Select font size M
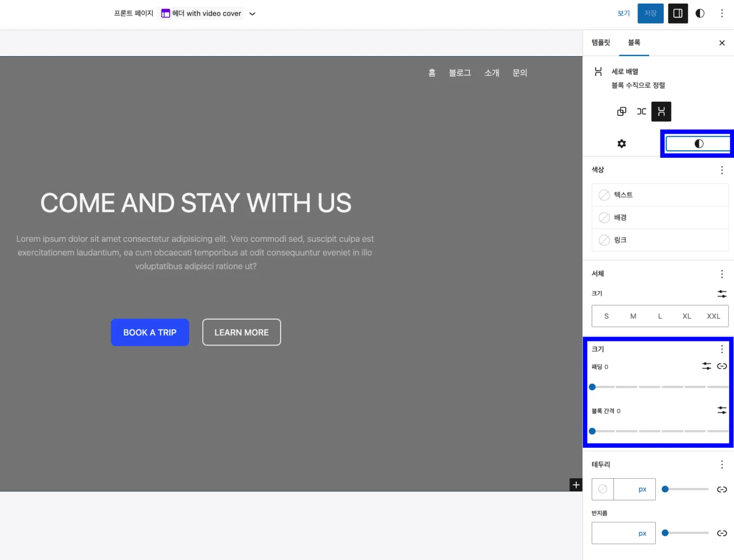 (633, 316)
